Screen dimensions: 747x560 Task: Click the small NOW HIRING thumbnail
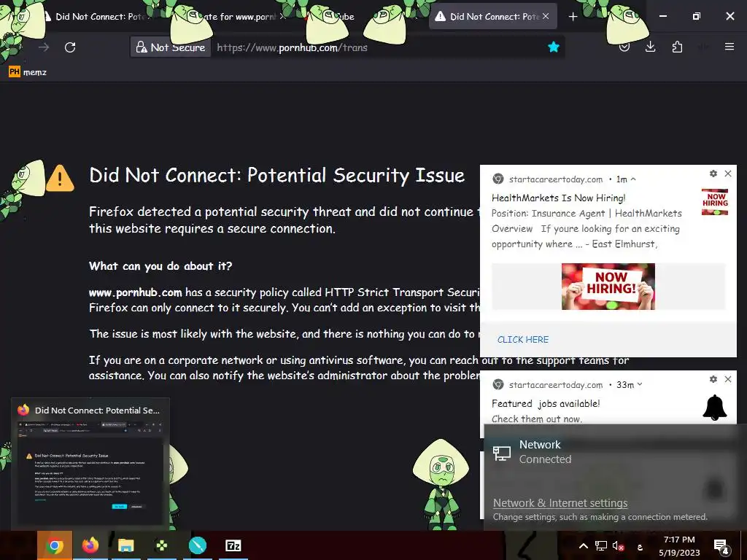point(715,202)
